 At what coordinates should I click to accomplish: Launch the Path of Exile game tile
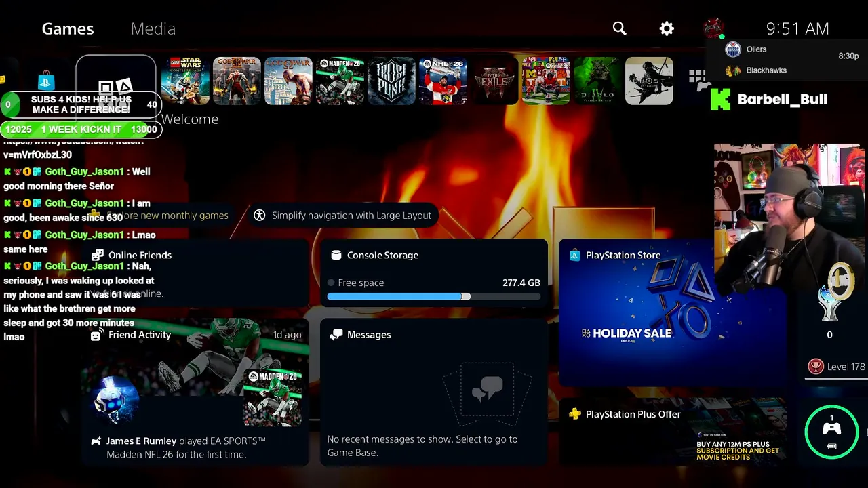[494, 81]
